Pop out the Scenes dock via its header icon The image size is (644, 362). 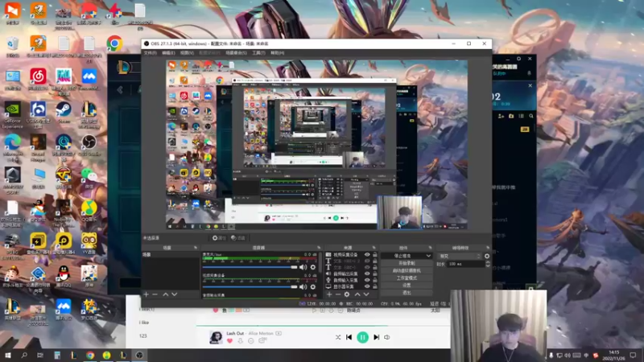tap(196, 248)
